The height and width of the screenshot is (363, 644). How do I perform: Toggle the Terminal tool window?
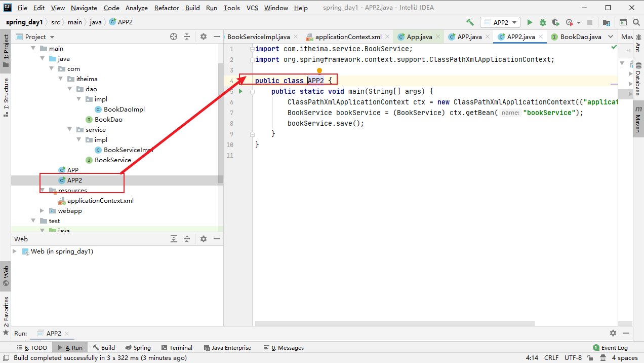[177, 348]
